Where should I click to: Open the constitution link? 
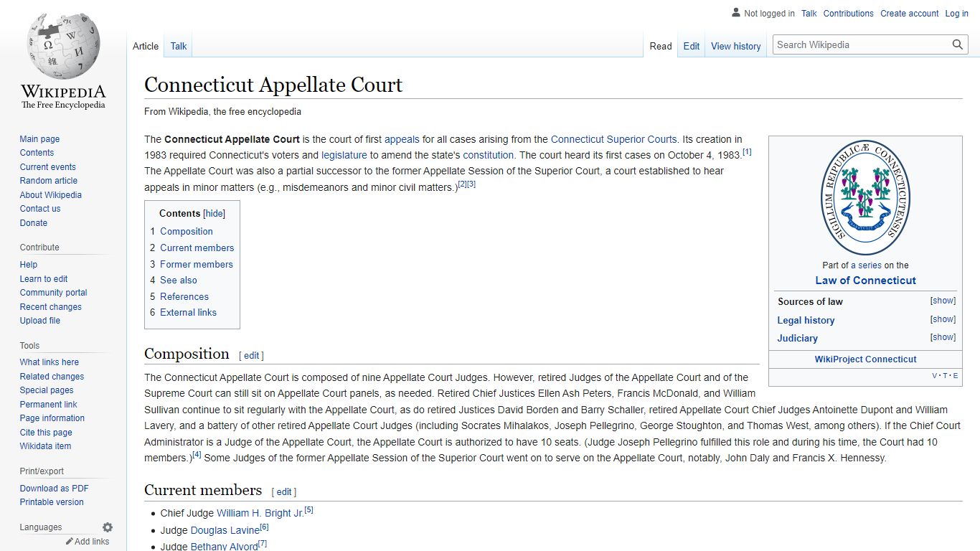pyautogui.click(x=489, y=155)
